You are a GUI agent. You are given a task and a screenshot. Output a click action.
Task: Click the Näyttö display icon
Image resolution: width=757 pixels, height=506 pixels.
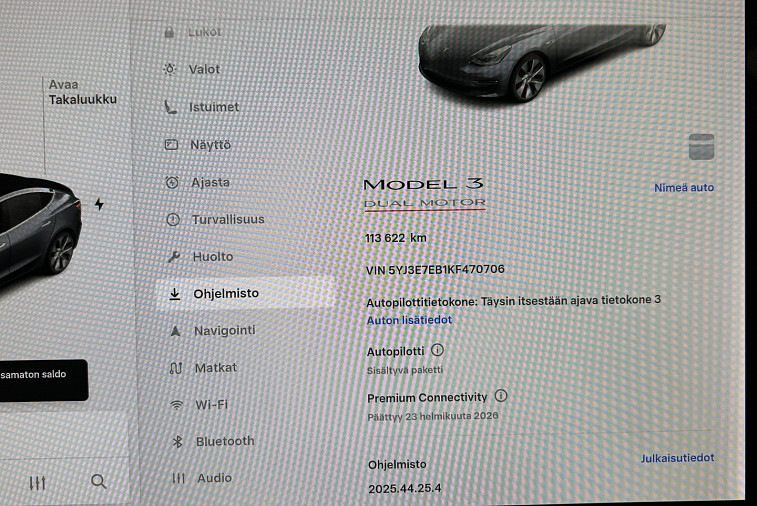[171, 145]
